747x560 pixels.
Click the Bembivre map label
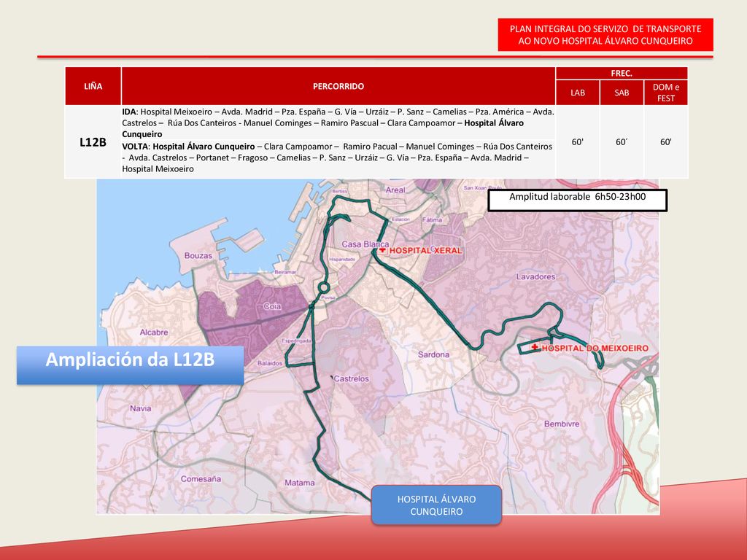tap(562, 424)
